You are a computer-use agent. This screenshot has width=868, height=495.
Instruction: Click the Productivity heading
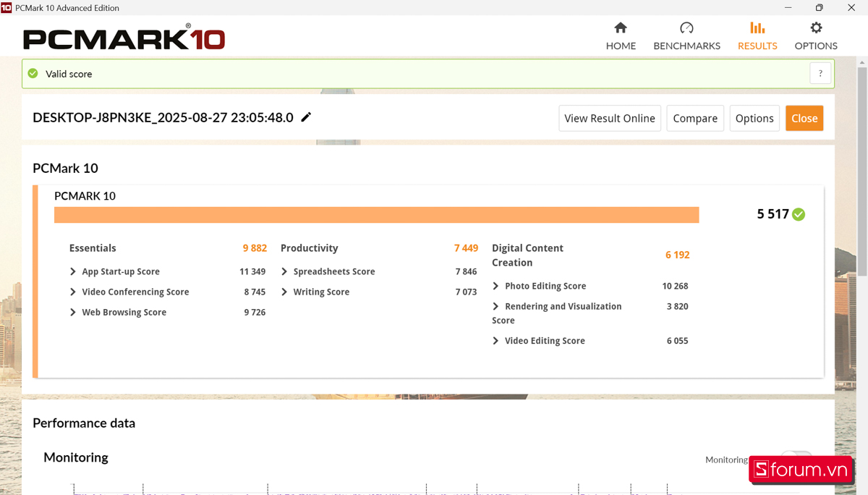[309, 247]
